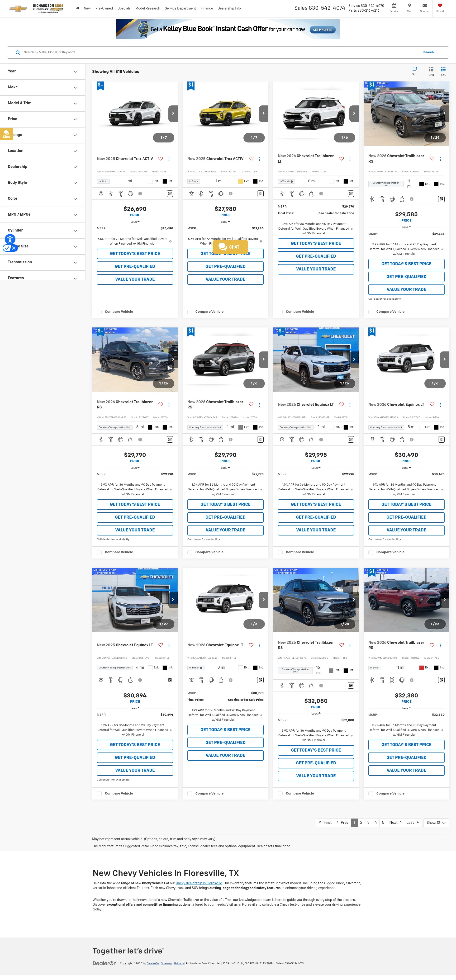This screenshot has height=980, width=456.
Task: Click info icon in $27,980 Trax features row
Action: (x=230, y=194)
